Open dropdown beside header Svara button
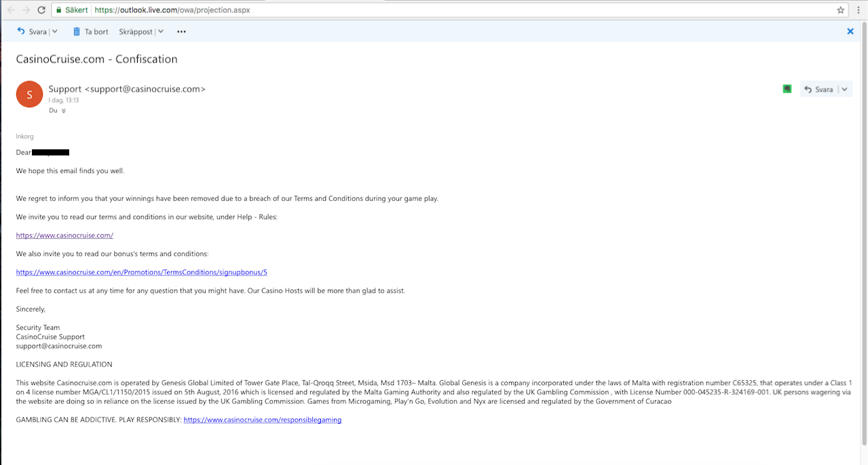The image size is (868, 465). 845,89
